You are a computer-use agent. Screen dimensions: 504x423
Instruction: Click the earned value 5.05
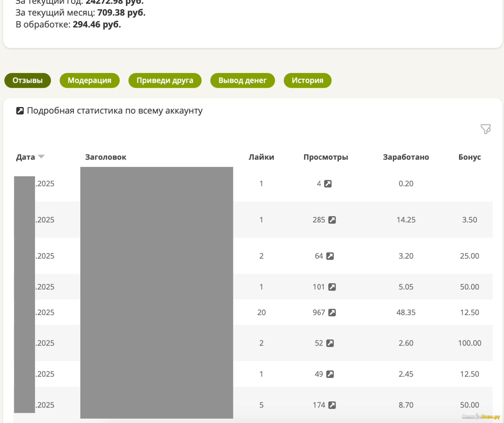pos(406,287)
